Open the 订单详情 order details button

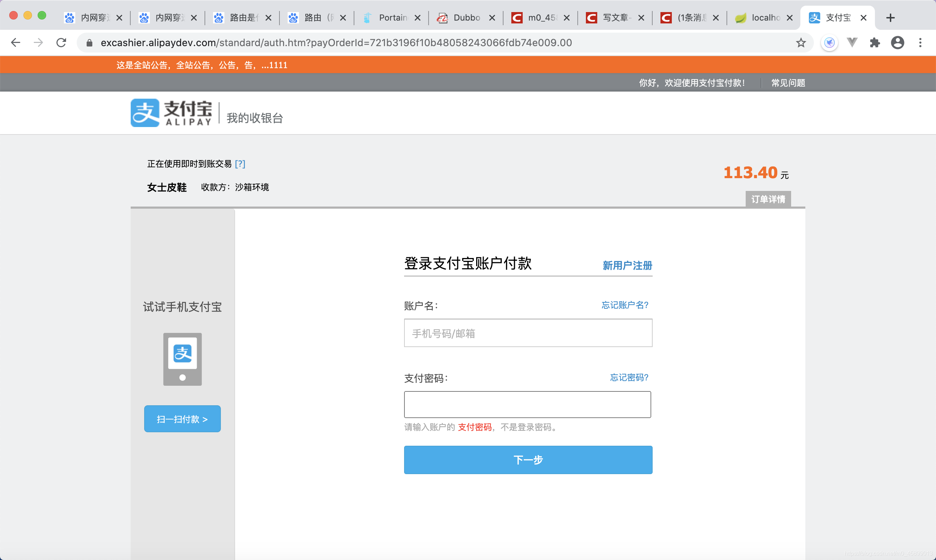tap(768, 199)
